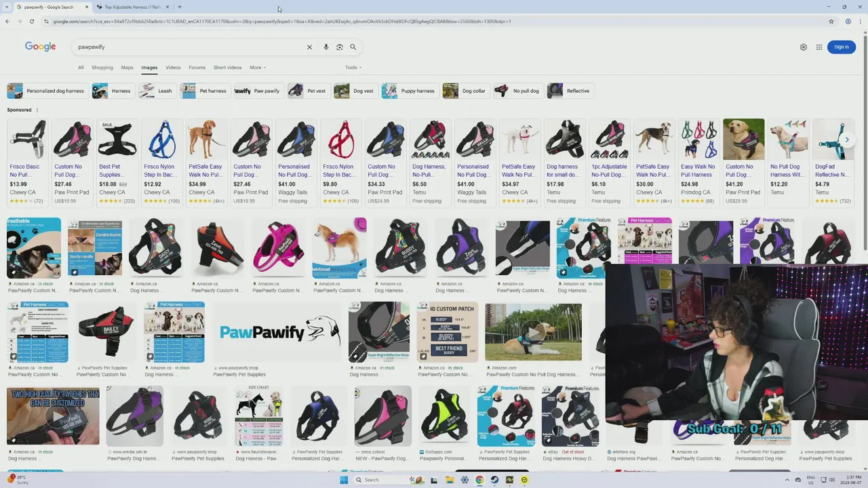
Task: Switch to the Shopping tab
Action: click(x=102, y=67)
